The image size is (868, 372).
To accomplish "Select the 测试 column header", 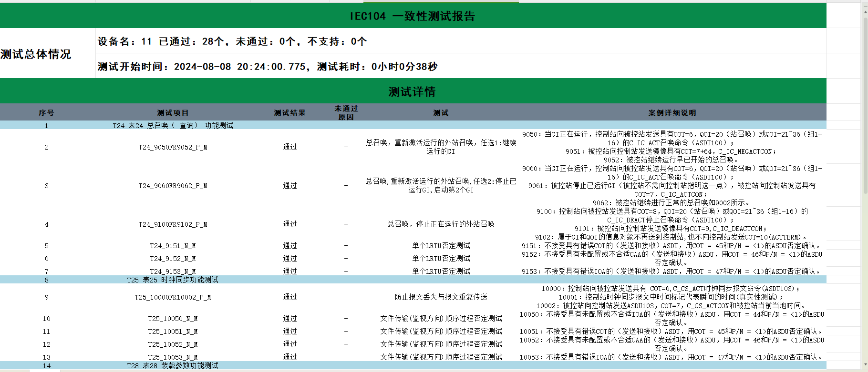I will (x=441, y=113).
